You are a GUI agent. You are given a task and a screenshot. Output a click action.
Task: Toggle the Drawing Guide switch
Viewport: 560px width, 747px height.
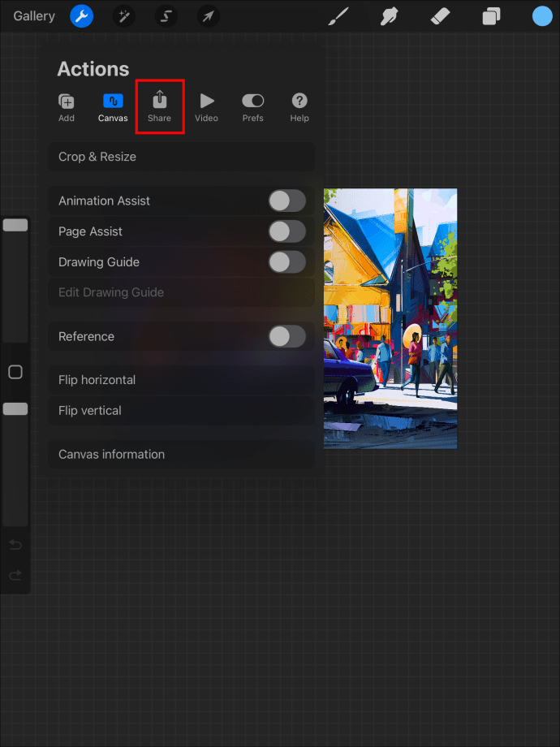click(287, 262)
